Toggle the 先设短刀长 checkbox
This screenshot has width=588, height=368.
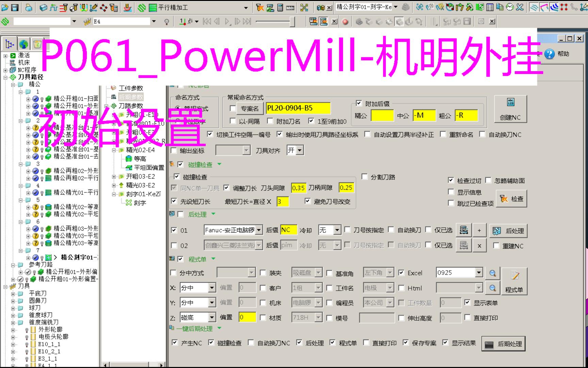[174, 201]
